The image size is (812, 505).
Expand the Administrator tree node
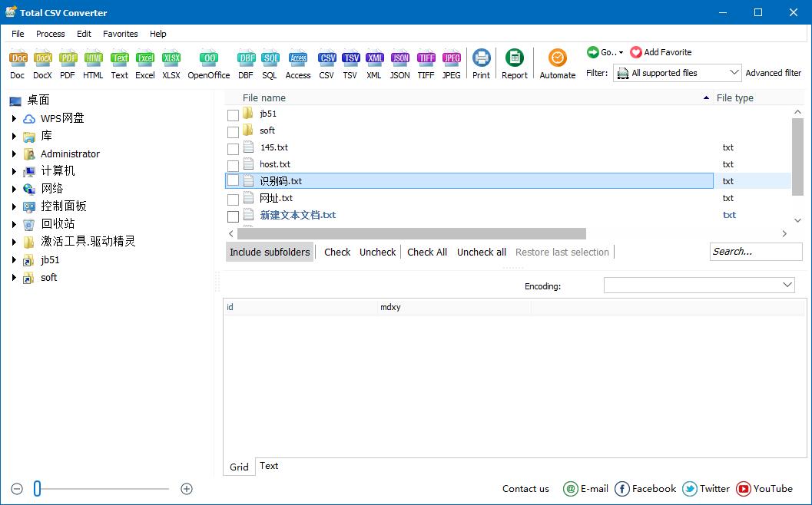point(14,153)
